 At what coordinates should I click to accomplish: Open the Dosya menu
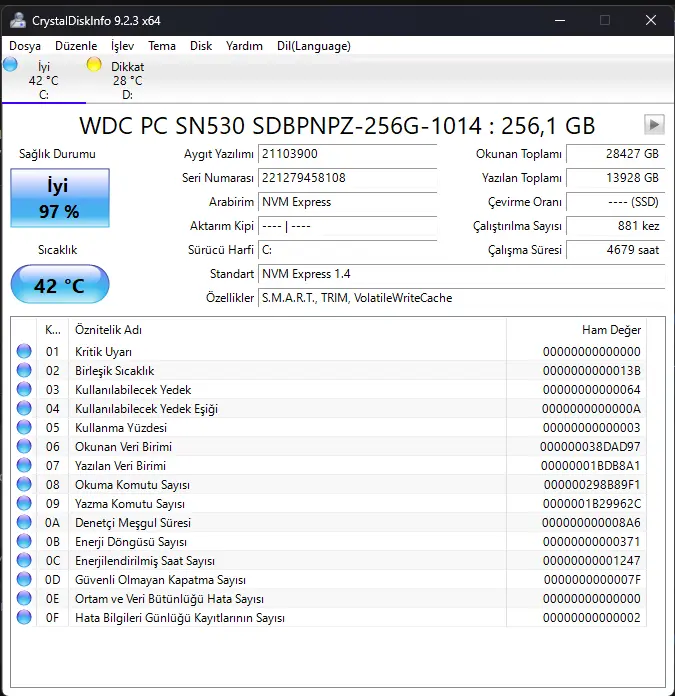(x=25, y=46)
